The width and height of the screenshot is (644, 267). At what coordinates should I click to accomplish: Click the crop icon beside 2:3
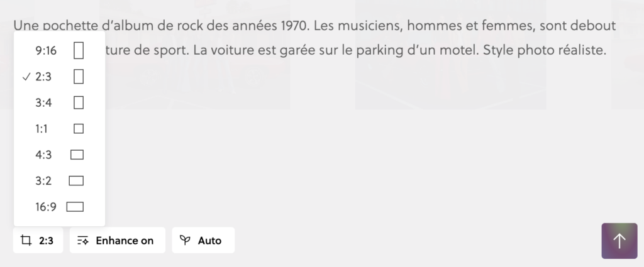(26, 241)
